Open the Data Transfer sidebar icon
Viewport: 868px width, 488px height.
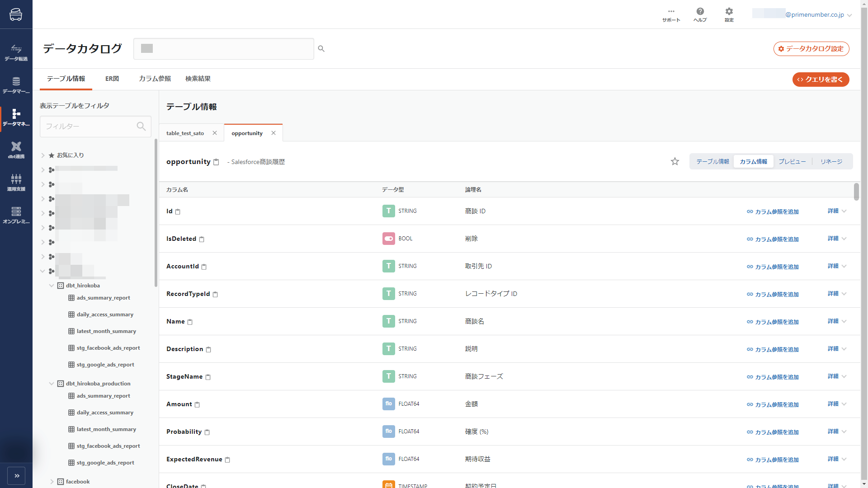[x=16, y=52]
